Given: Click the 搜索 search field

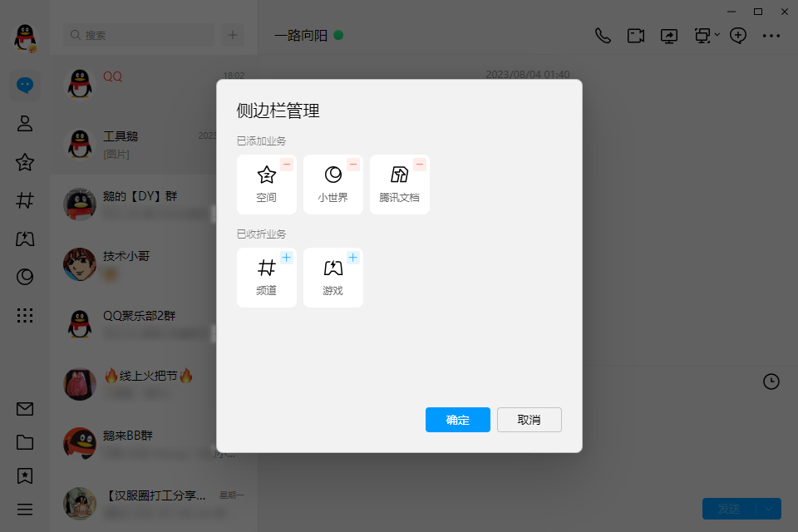Looking at the screenshot, I should point(139,35).
